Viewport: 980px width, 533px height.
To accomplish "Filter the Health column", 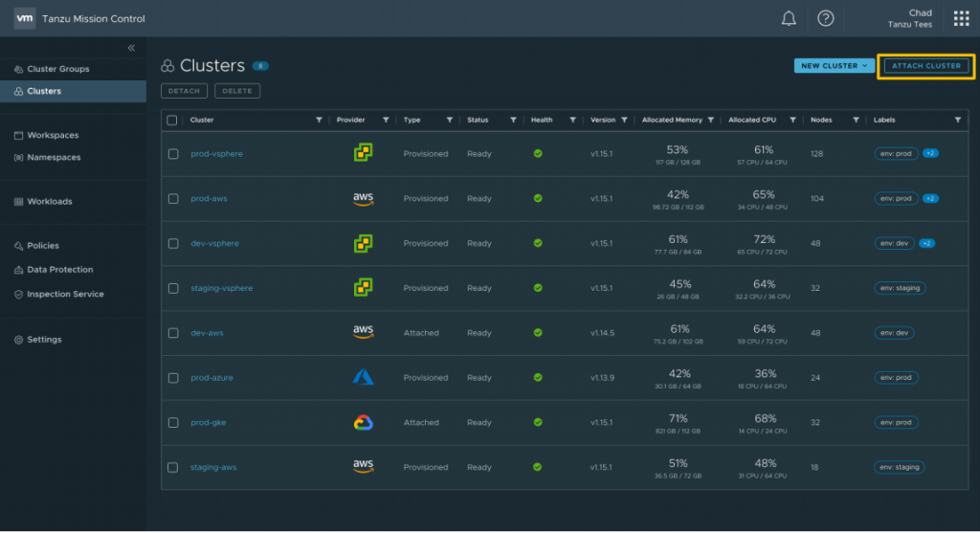I will [572, 120].
